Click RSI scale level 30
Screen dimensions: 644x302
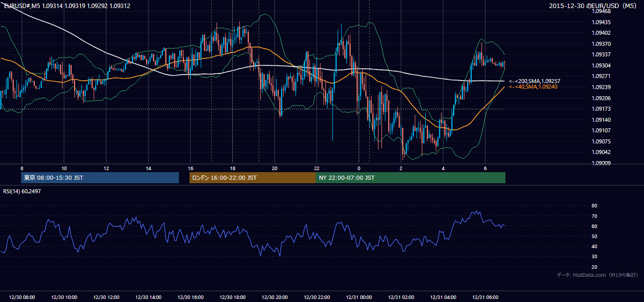point(594,257)
